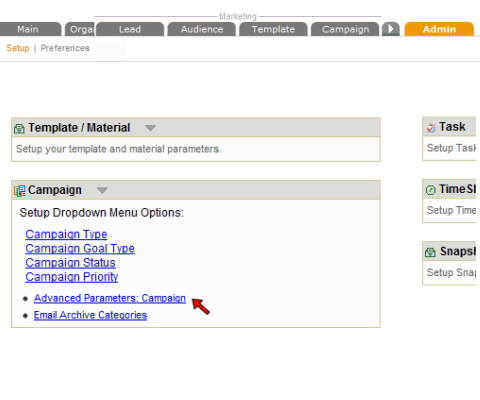The image size is (480, 400).
Task: Open Email Archive Categories link
Action: (x=90, y=315)
